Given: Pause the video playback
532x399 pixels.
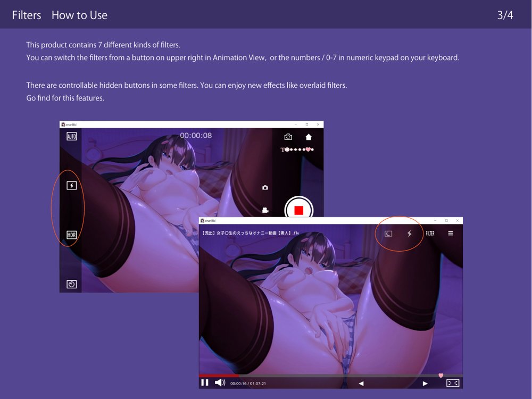Looking at the screenshot, I should point(205,383).
